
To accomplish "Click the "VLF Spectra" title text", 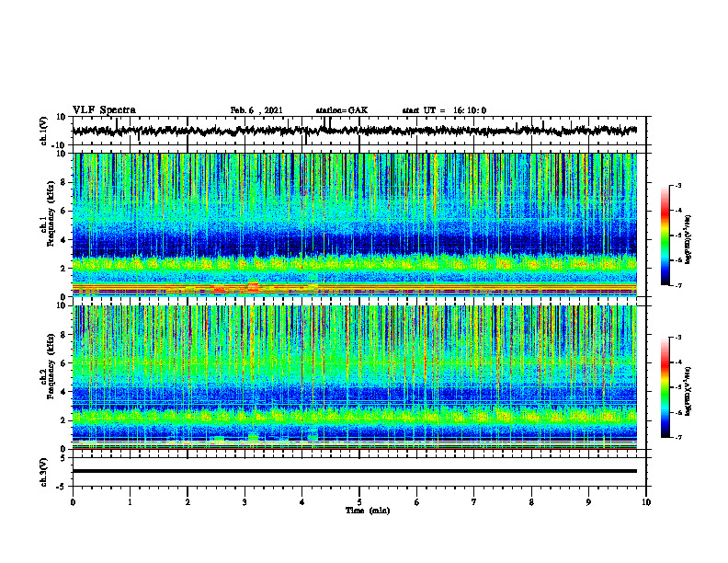I will point(105,110).
